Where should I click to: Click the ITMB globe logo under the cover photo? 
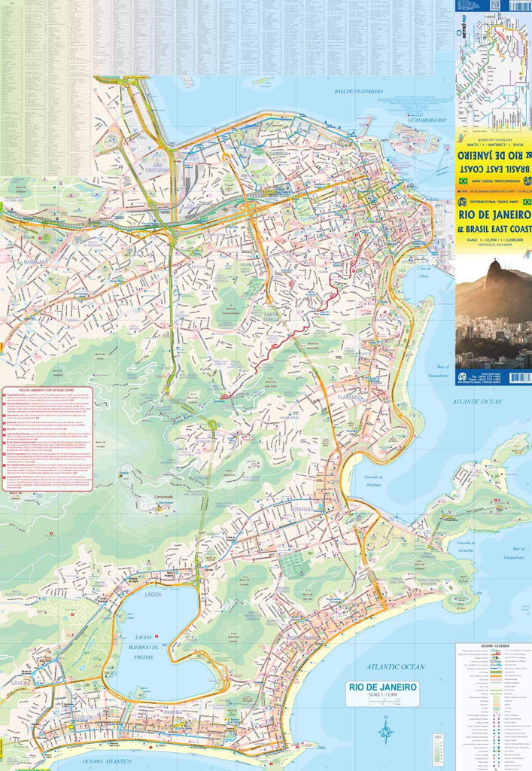click(x=461, y=376)
